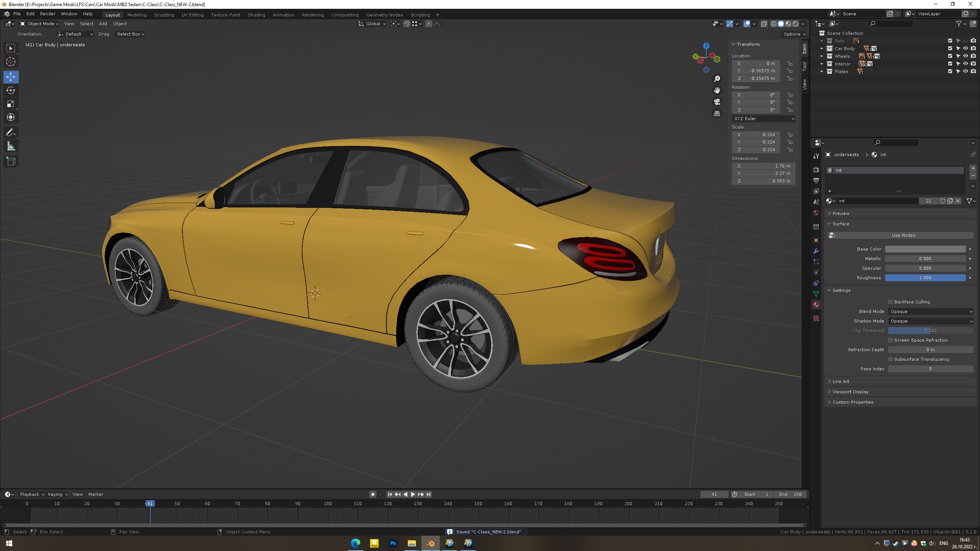Click the Add Cube tool
The height and width of the screenshot is (551, 980).
11,161
